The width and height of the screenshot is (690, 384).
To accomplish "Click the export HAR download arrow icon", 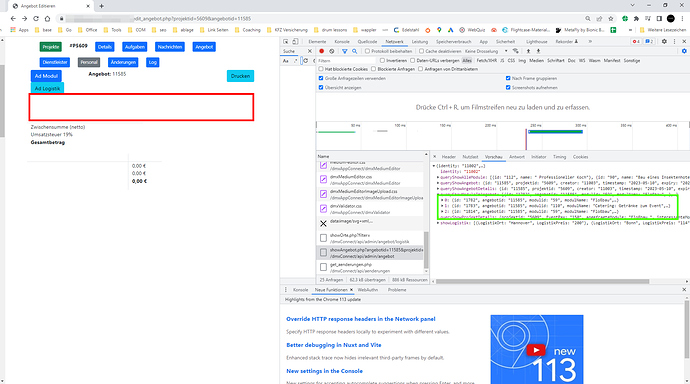I will pos(538,51).
